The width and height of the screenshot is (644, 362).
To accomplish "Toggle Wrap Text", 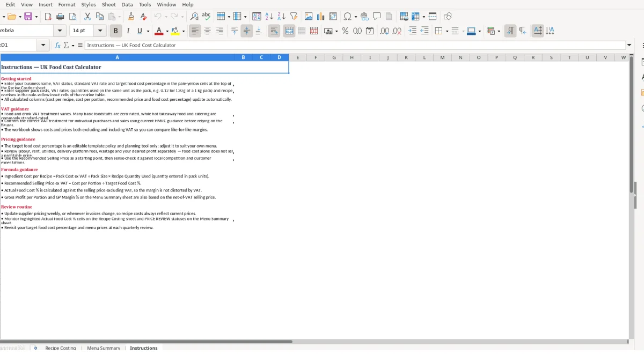I will [x=274, y=31].
